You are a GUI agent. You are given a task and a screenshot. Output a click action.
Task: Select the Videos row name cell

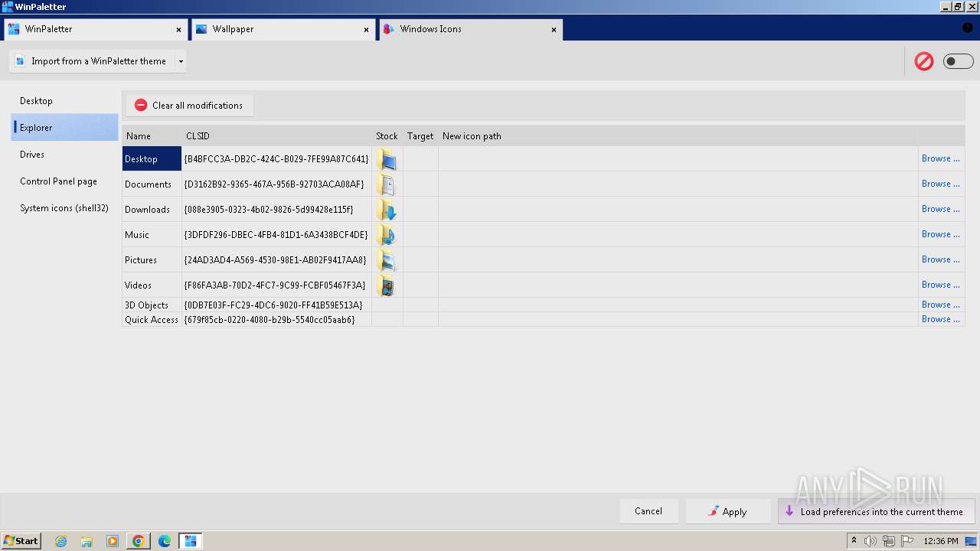pos(152,285)
